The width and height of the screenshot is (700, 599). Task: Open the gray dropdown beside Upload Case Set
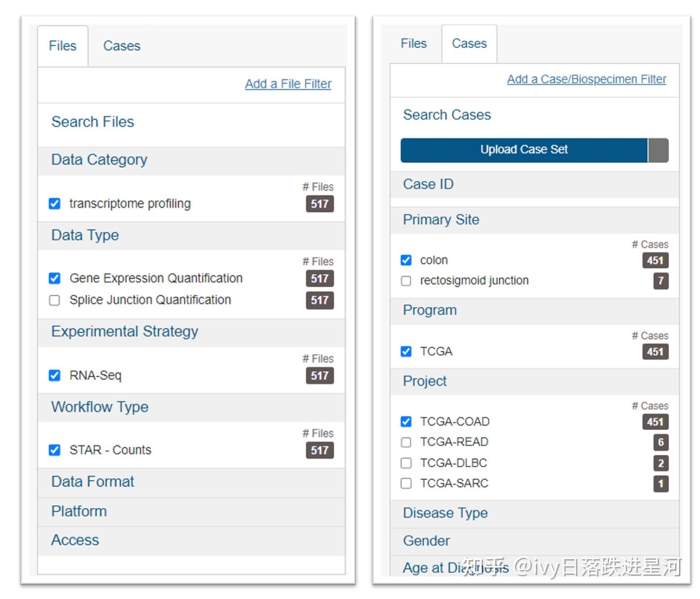click(x=658, y=150)
